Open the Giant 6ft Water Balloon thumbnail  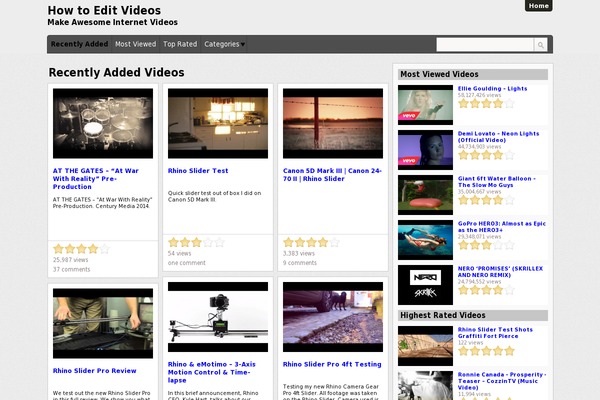tap(425, 195)
